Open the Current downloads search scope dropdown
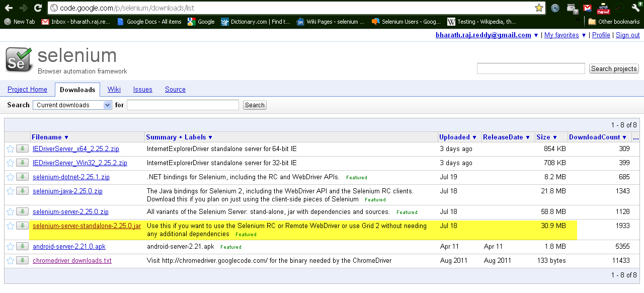This screenshot has height=293, width=644. pyautogui.click(x=72, y=105)
